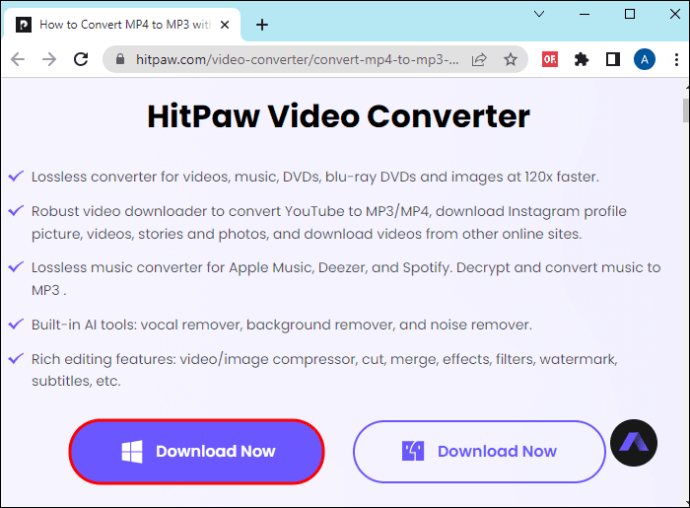Select the How to Convert MP4 tab

tap(122, 25)
